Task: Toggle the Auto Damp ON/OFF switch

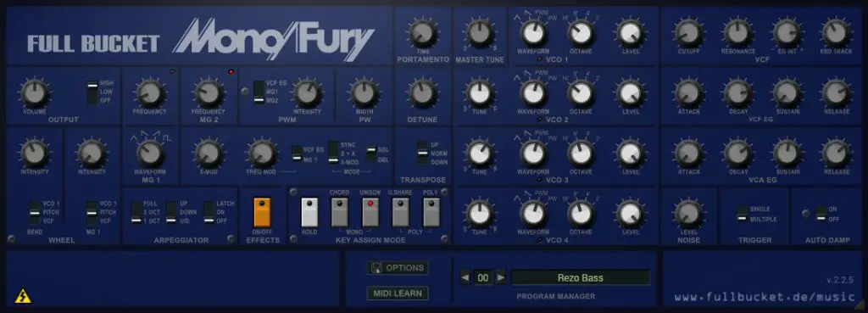Action: pyautogui.click(x=821, y=215)
